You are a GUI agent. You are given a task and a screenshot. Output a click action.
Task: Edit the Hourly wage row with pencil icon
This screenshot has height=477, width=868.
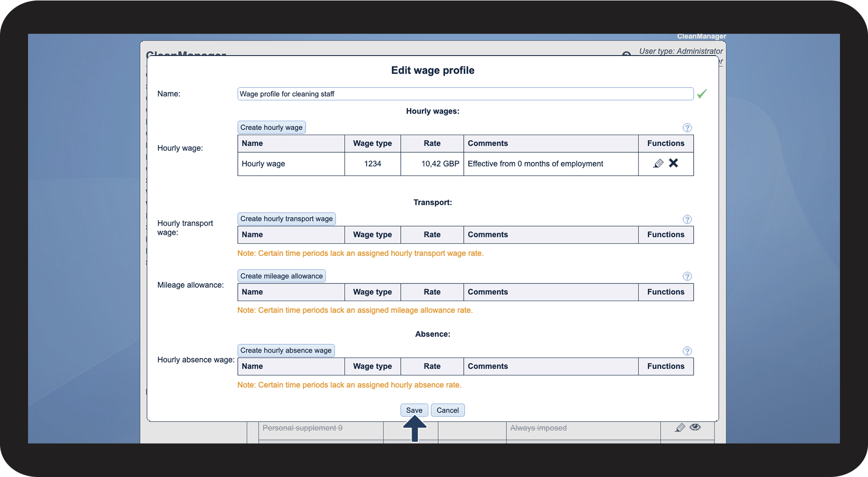click(x=658, y=164)
